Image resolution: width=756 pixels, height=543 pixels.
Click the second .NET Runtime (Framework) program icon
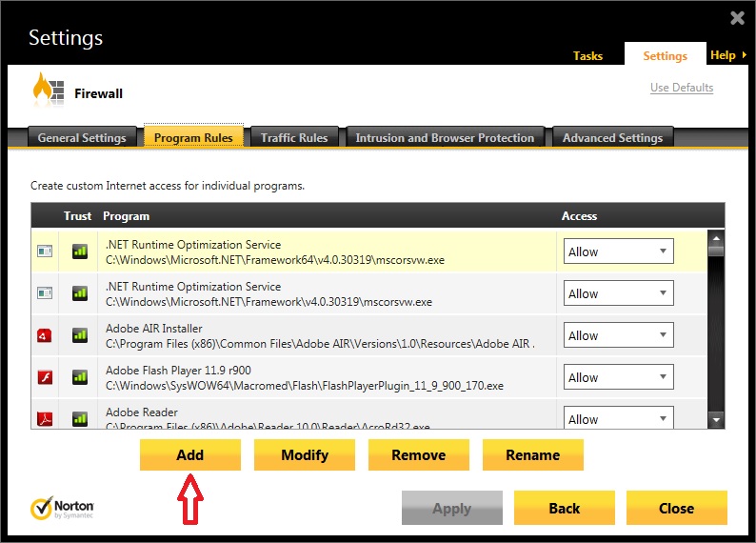(45, 293)
